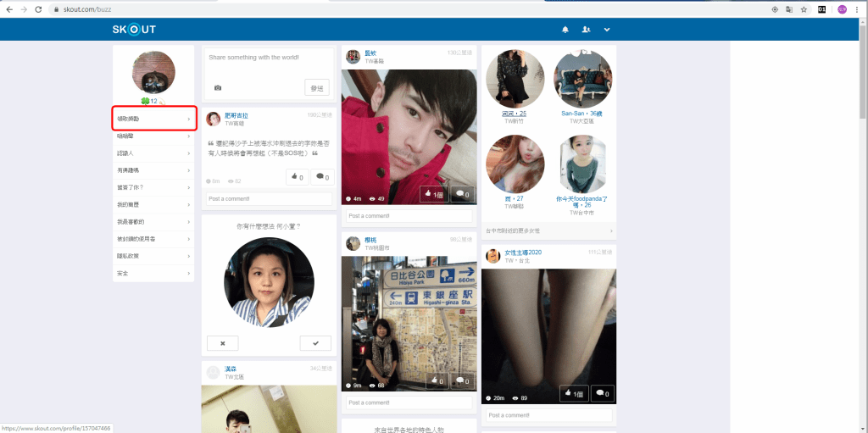The width and height of the screenshot is (868, 433).
Task: Expand the header dropdown chevron
Action: pyautogui.click(x=607, y=30)
